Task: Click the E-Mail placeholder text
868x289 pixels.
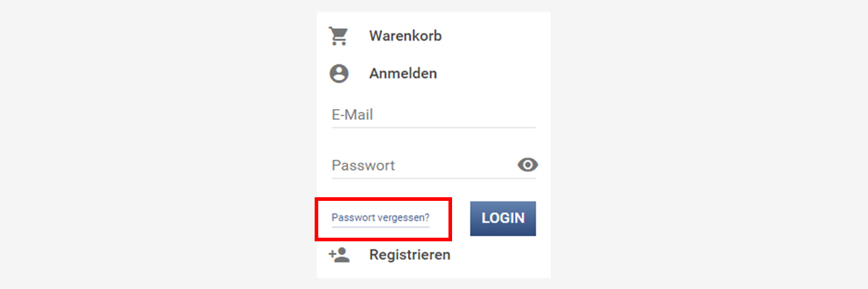Action: pos(352,115)
